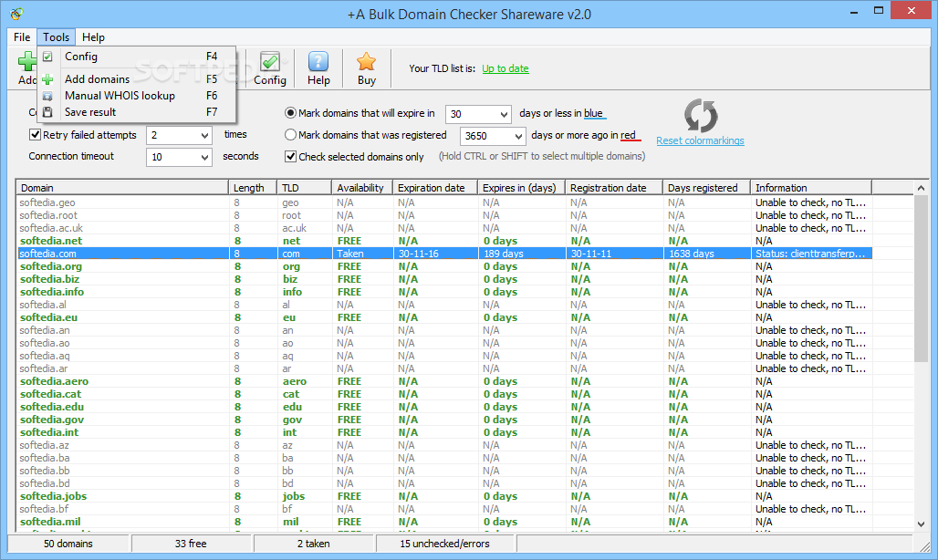The width and height of the screenshot is (938, 560).
Task: Click the Status: clienttransferp… cell
Action: click(x=811, y=254)
